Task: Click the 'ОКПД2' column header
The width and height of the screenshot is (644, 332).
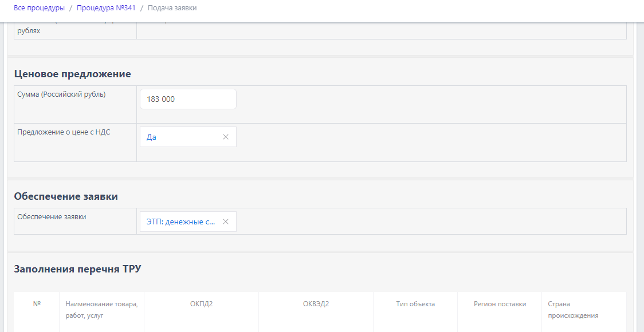Action: coord(201,304)
